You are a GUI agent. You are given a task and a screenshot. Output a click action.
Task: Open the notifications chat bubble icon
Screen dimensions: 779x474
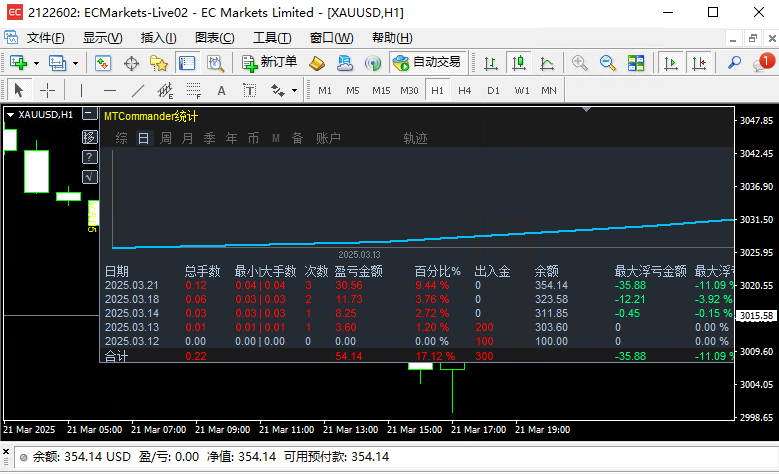[x=762, y=63]
